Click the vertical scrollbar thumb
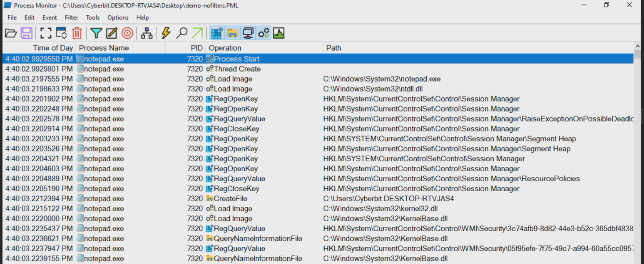Viewport: 644px width, 264px height. pos(637,55)
